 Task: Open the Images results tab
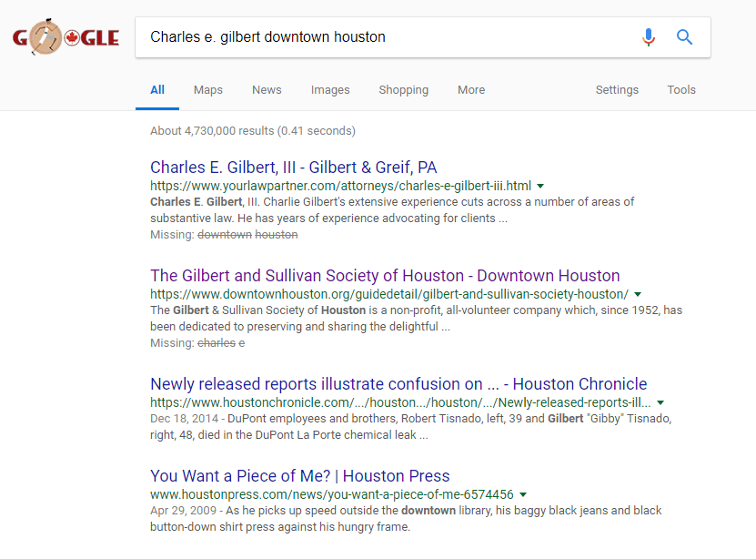pyautogui.click(x=330, y=90)
